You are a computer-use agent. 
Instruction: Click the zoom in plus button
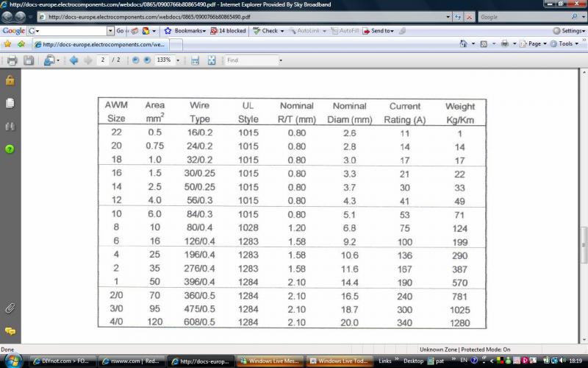(147, 60)
